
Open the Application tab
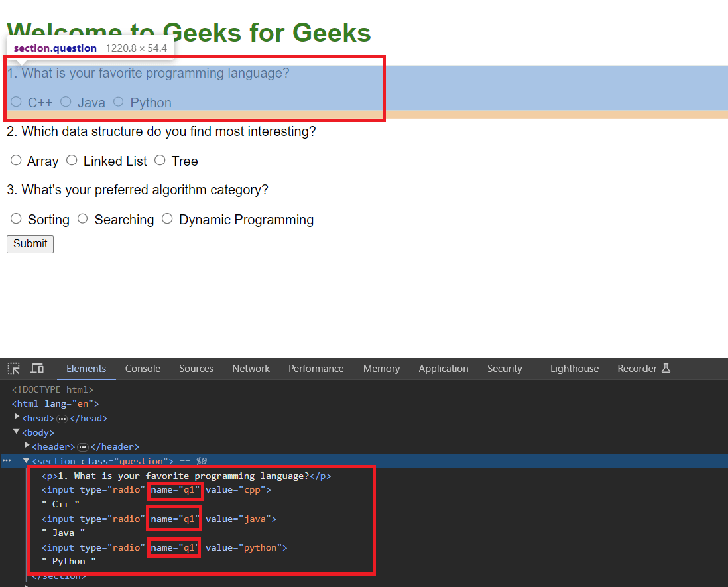444,369
